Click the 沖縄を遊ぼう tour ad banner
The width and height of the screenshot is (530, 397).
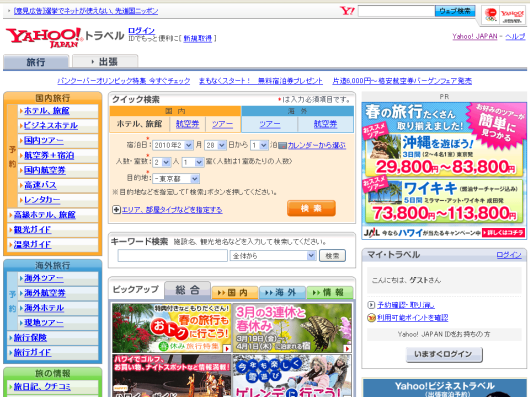[x=443, y=154]
